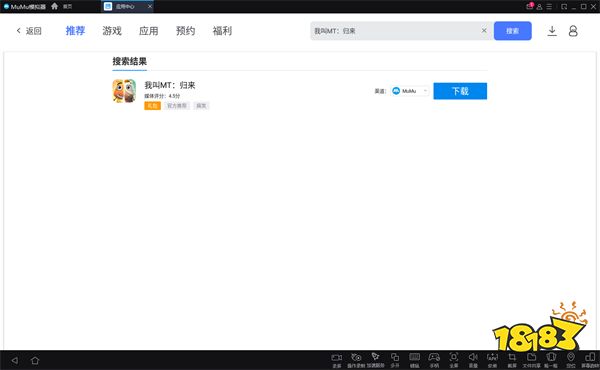
Task: Open the downloads manager arrow icon
Action: [552, 31]
